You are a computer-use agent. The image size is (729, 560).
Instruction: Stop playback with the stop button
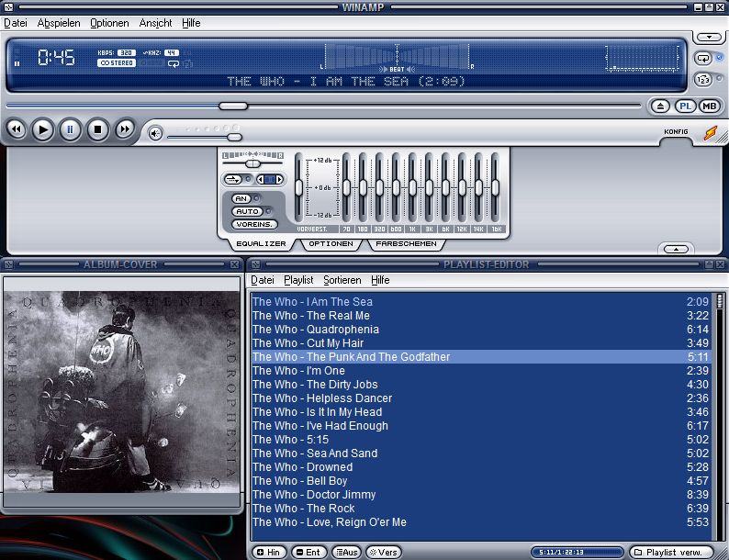tap(97, 129)
